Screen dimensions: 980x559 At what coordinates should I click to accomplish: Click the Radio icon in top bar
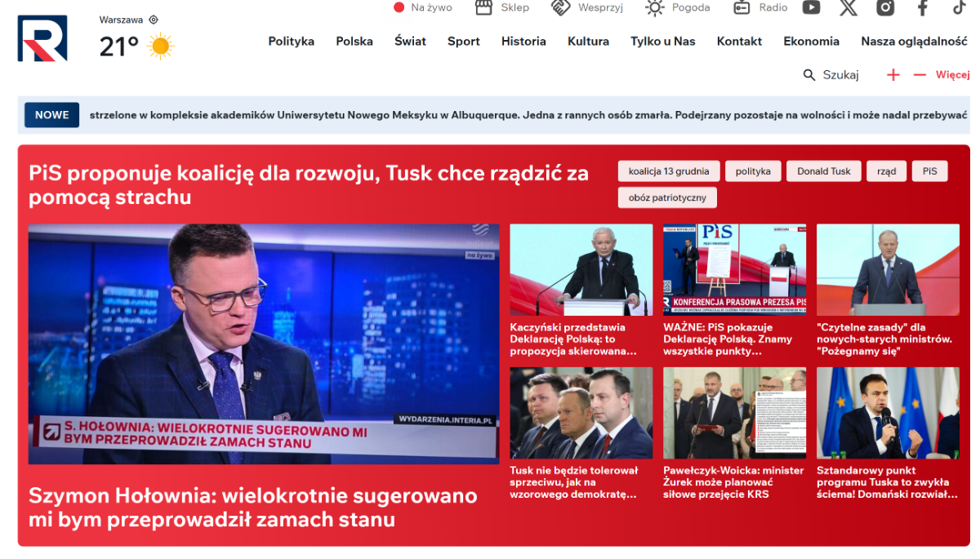pos(742,8)
